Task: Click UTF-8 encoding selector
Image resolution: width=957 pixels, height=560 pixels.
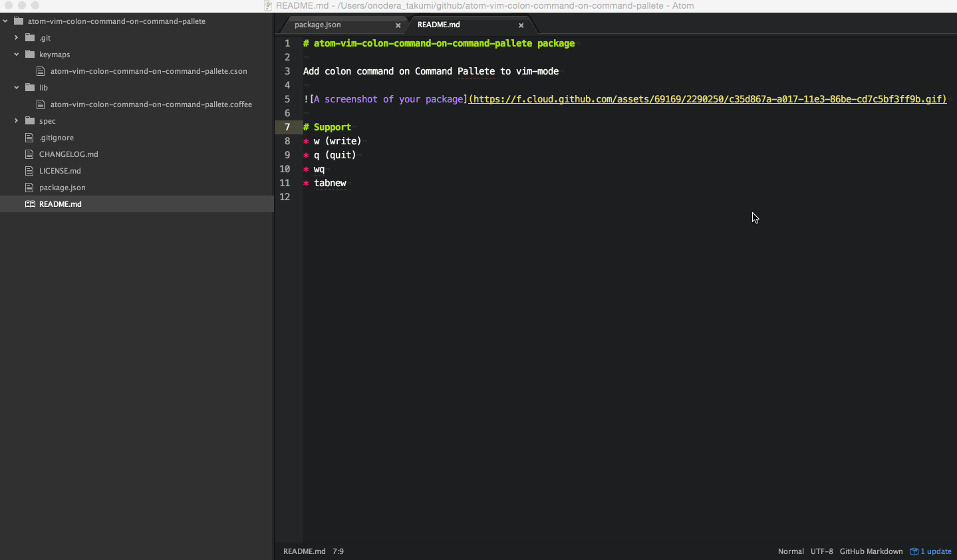Action: coord(822,551)
